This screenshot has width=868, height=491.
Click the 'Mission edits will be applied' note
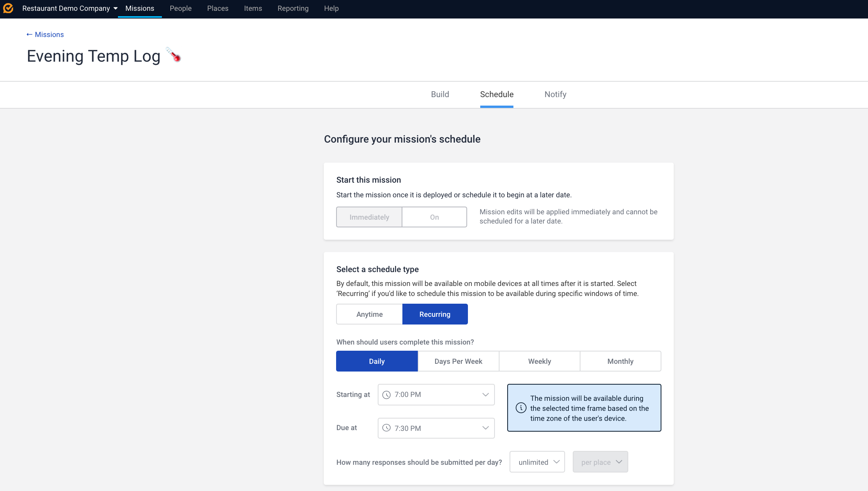point(569,216)
